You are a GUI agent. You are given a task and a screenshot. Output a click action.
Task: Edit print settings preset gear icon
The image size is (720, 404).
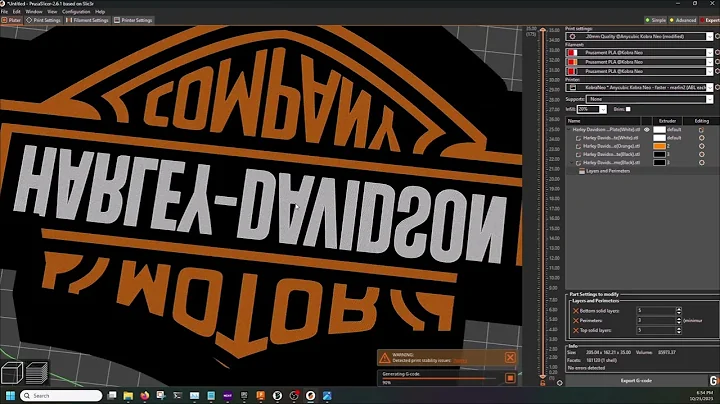coord(718,36)
